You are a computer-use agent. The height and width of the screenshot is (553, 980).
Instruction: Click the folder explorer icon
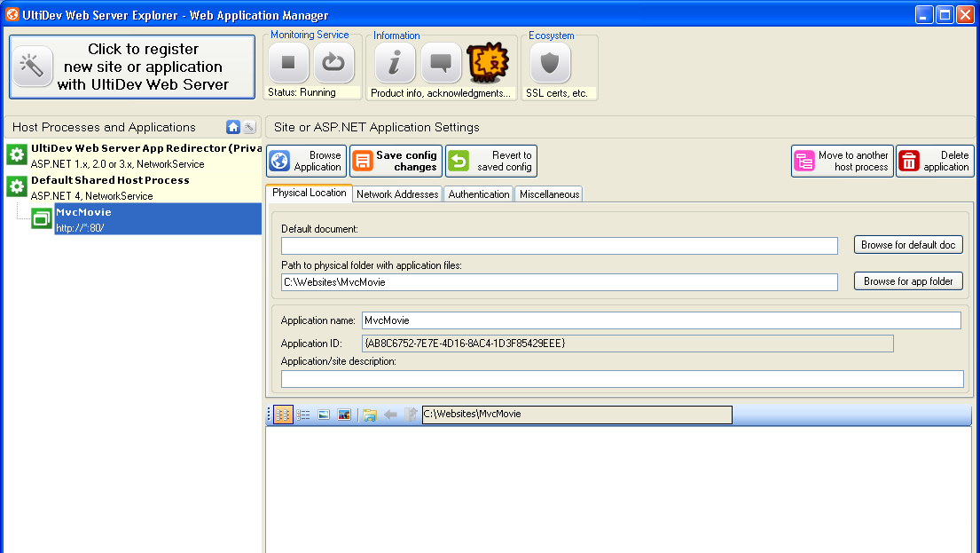[369, 415]
